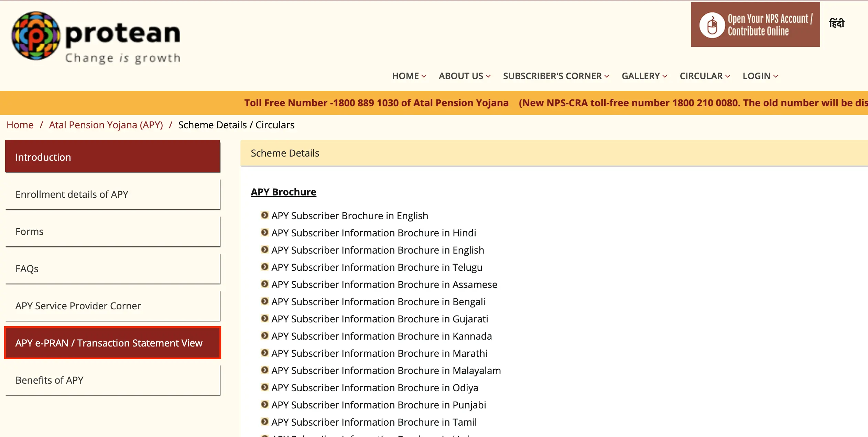This screenshot has width=868, height=437.
Task: Open Atal Pension Yojana (APY) breadcrumb
Action: point(106,125)
